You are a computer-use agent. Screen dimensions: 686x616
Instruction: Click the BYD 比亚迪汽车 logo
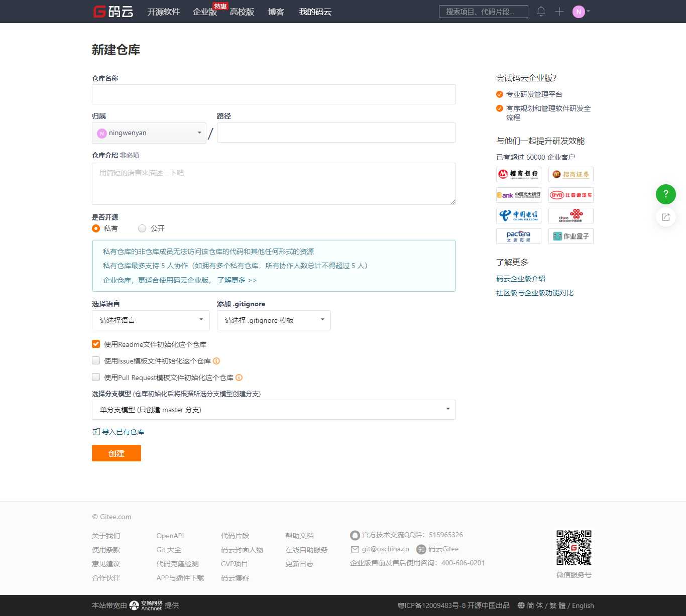point(571,195)
